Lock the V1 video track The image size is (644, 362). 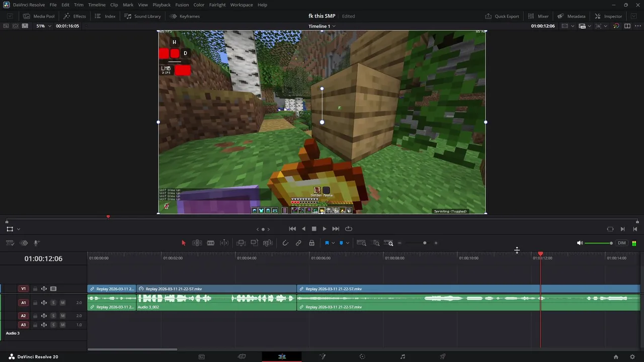(35, 289)
